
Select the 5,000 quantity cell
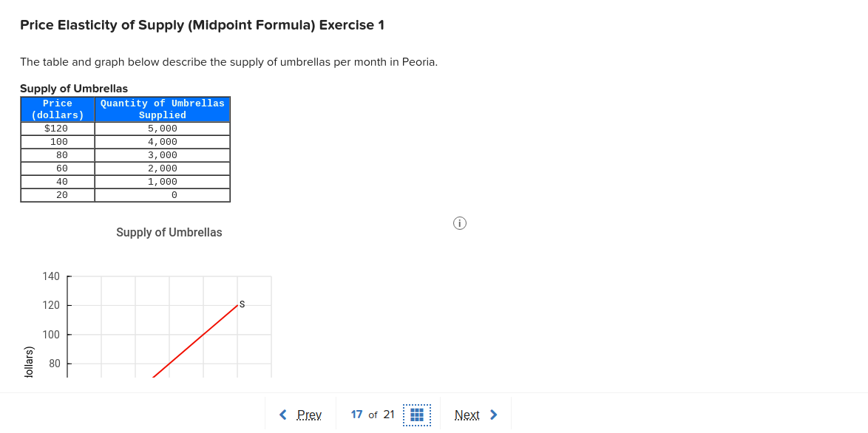click(x=162, y=128)
